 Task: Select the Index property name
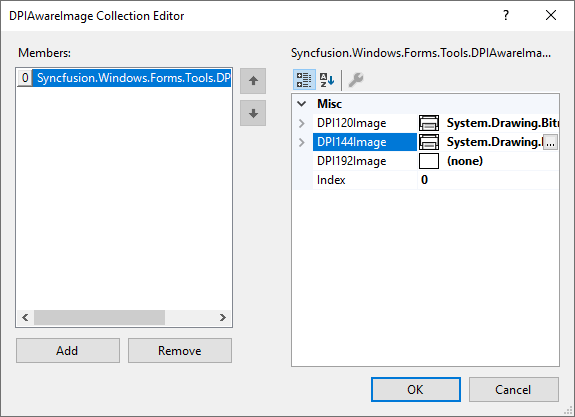coord(331,180)
